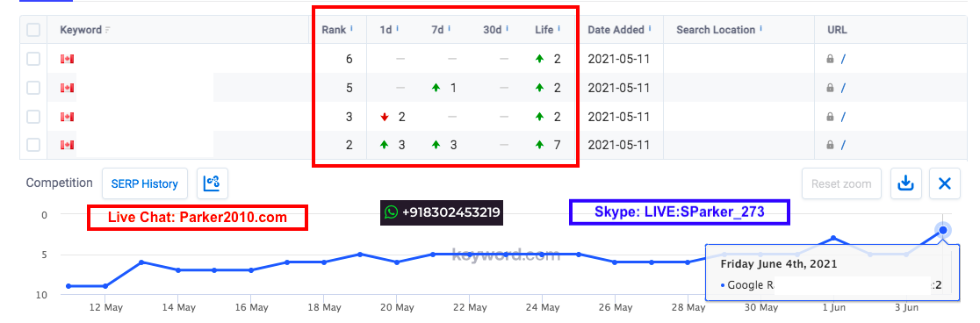The height and width of the screenshot is (323, 980).
Task: Open the 1d column info icon
Action: pos(398,28)
